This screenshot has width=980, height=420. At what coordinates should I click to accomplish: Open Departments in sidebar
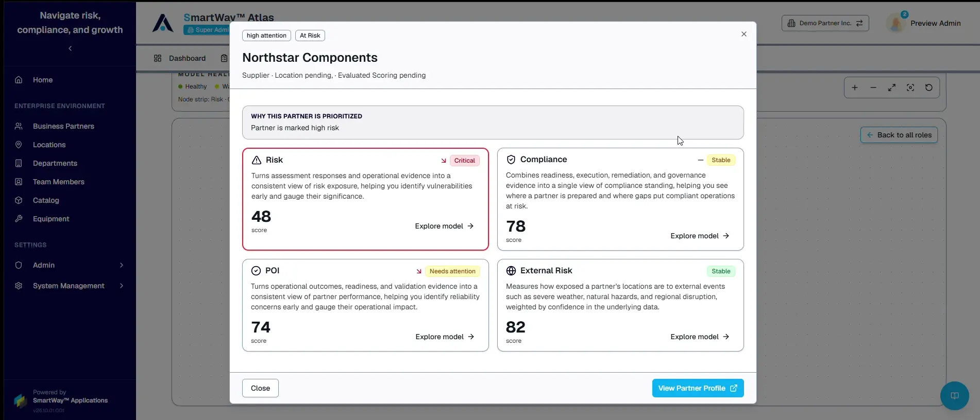tap(55, 163)
